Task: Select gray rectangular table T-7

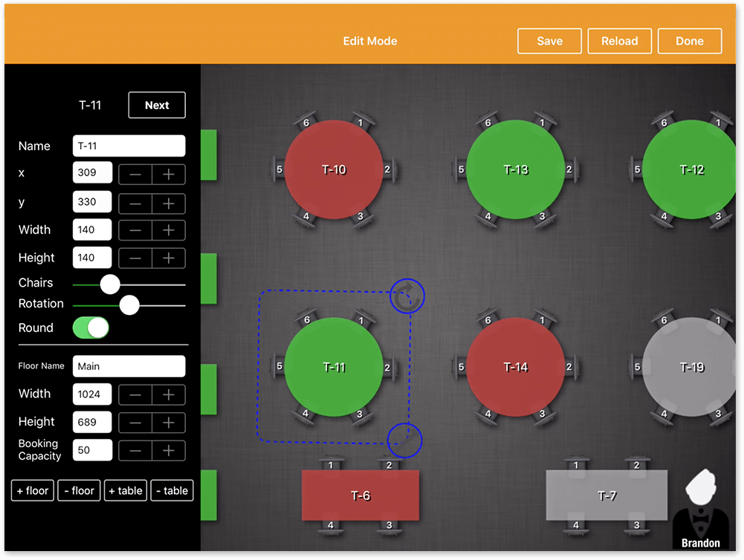Action: [606, 495]
